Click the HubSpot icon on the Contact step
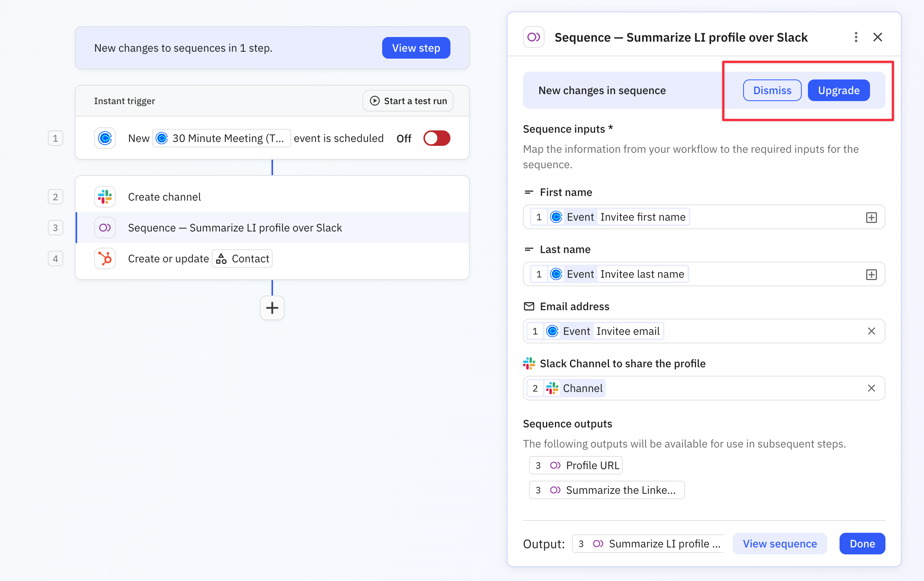Image resolution: width=924 pixels, height=581 pixels. (x=105, y=258)
